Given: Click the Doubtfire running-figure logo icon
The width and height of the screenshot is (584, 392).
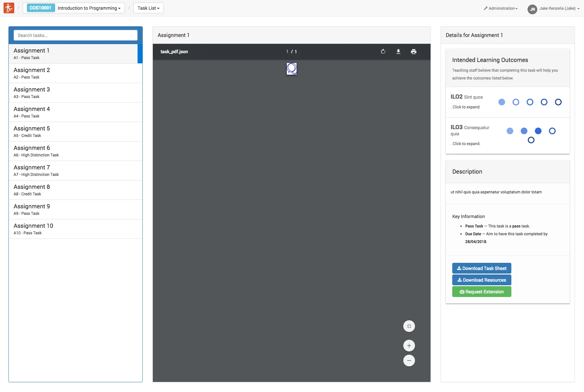Looking at the screenshot, I should 9,8.
